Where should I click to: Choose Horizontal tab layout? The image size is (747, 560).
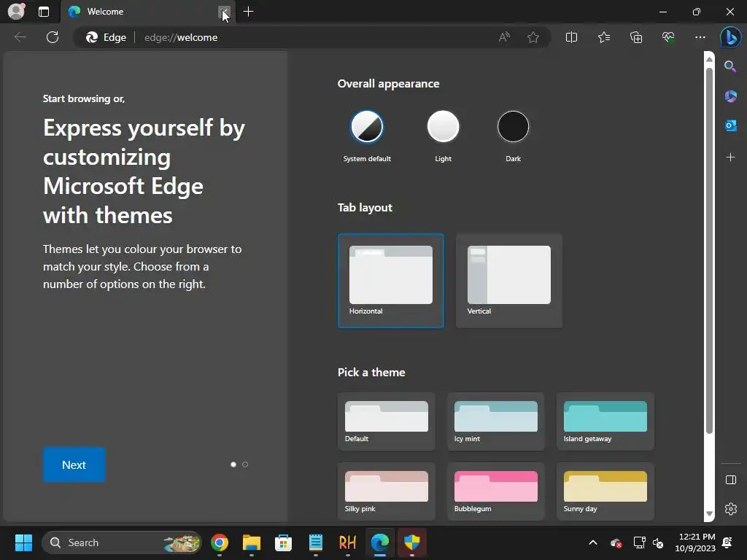[391, 281]
